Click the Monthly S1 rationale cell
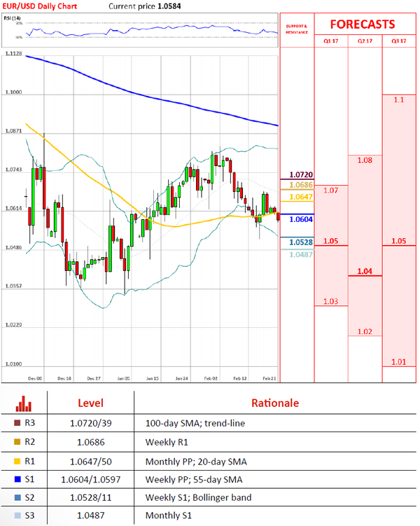420x526 pixels. pyautogui.click(x=168, y=515)
